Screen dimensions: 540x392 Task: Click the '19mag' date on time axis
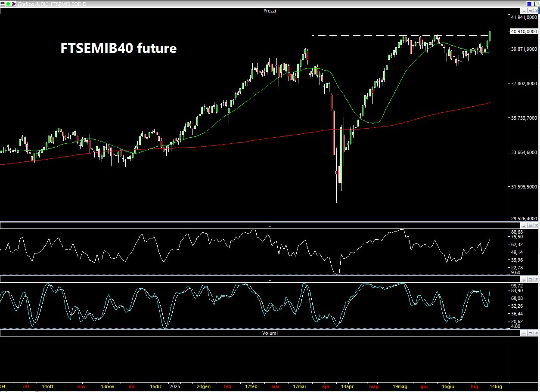click(400, 386)
